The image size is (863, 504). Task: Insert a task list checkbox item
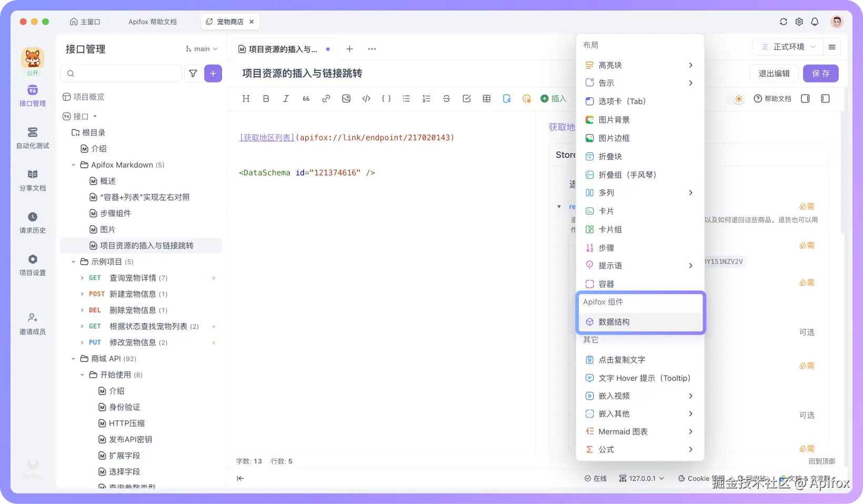(466, 98)
